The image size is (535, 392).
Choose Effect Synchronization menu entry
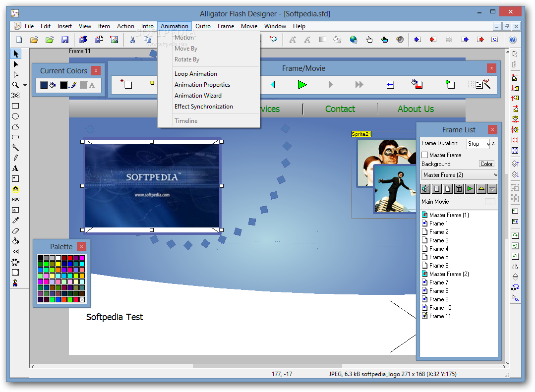click(x=204, y=107)
